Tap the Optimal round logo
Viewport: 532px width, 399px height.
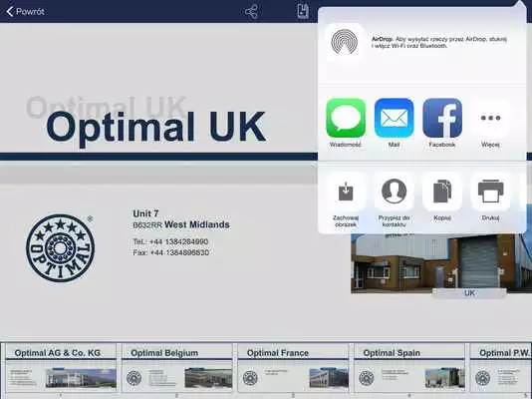[61, 248]
